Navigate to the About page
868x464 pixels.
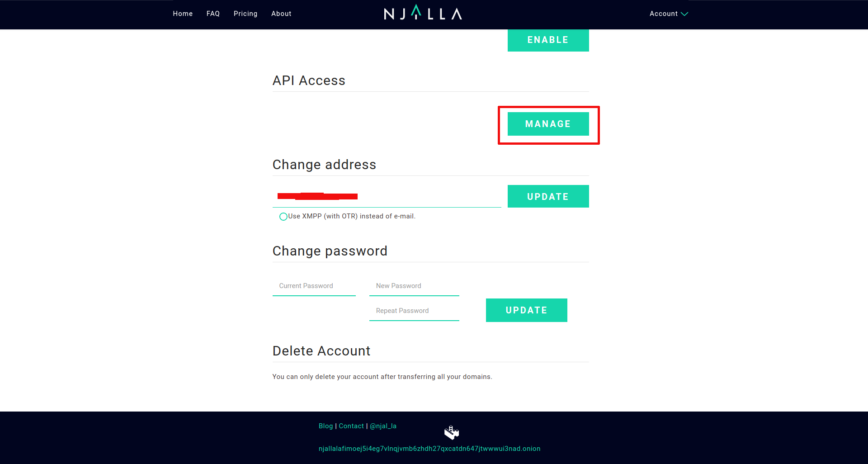point(281,14)
